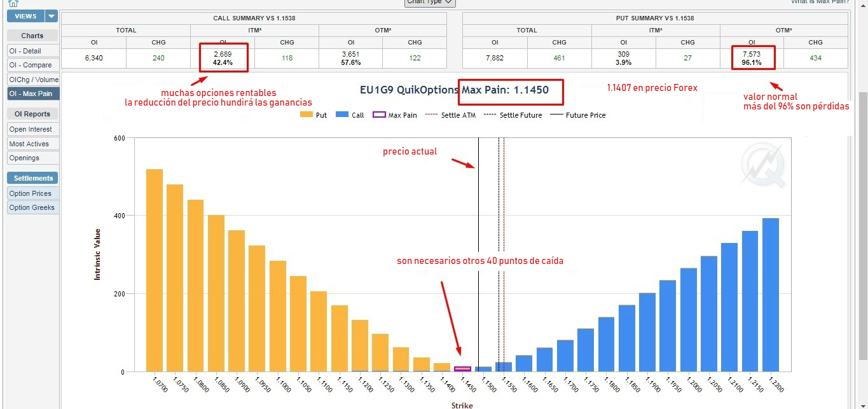Image resolution: width=868 pixels, height=409 pixels.
Task: Open the Openings report
Action: pos(33,158)
